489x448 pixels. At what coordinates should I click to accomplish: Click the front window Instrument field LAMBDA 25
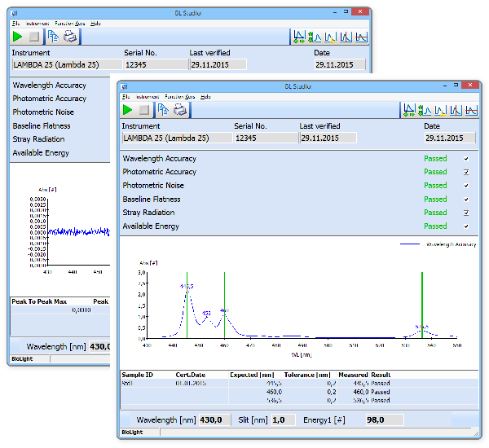click(x=178, y=138)
